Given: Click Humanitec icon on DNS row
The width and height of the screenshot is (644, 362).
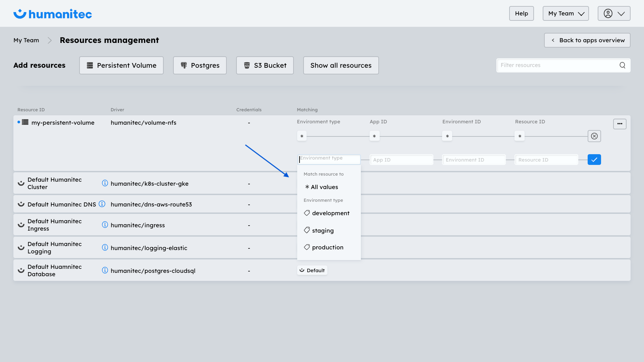Looking at the screenshot, I should [x=21, y=204].
